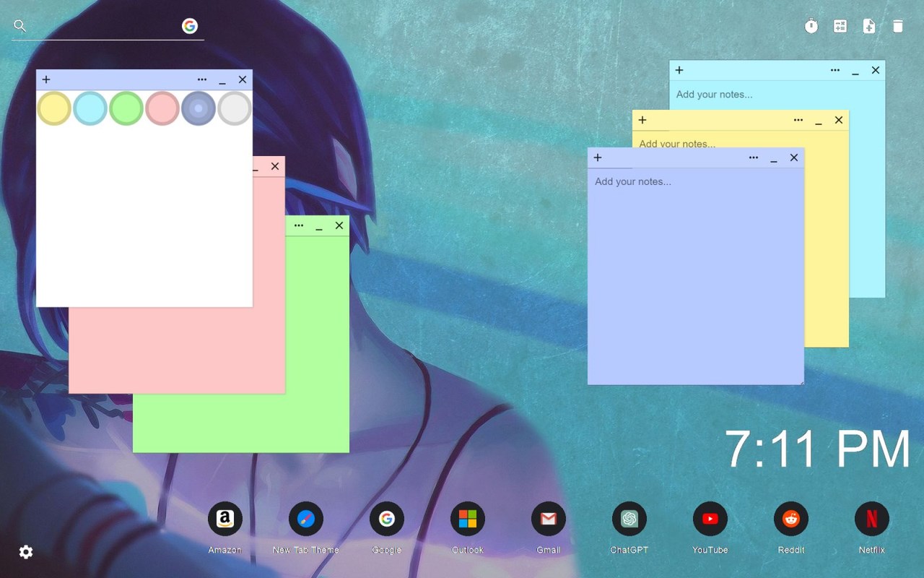Create a new note with the page-plus icon

tap(869, 26)
